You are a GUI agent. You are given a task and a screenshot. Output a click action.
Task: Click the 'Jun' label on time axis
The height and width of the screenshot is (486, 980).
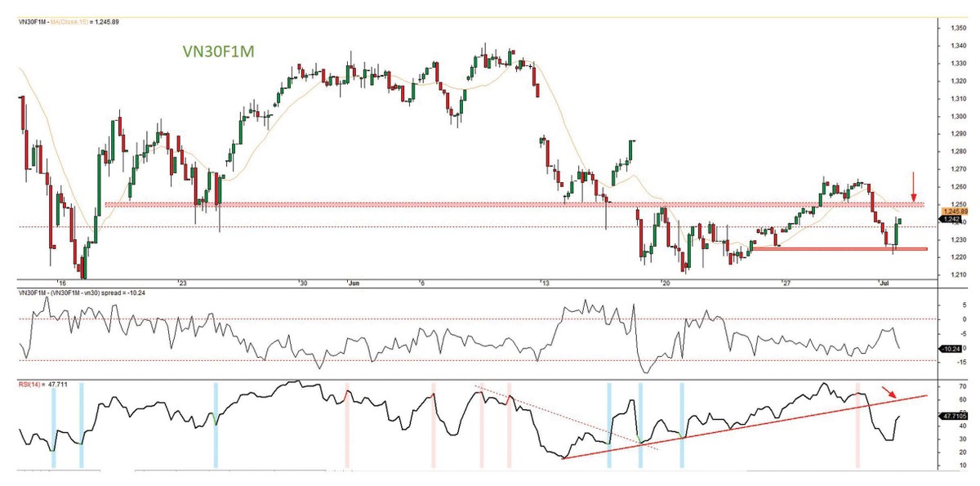(354, 283)
